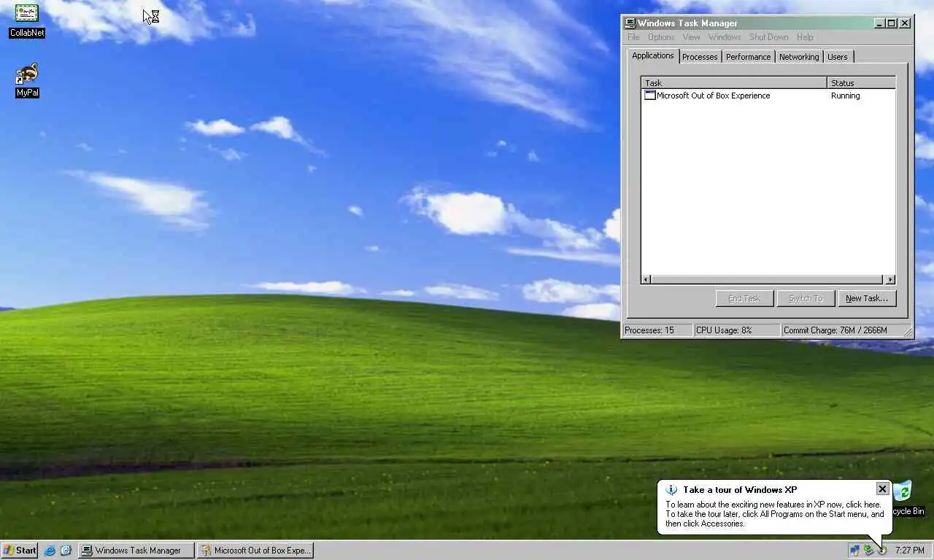
Task: Click the Running status cell
Action: pos(845,96)
